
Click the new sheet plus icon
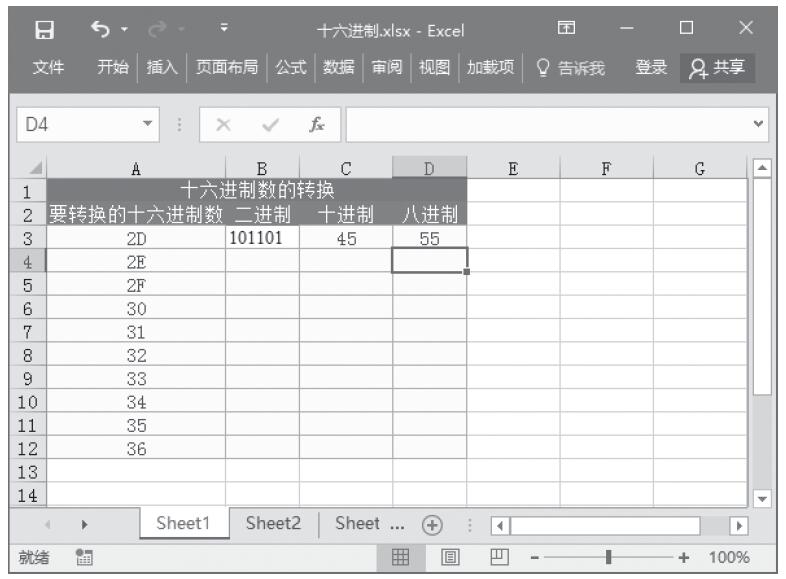tap(432, 524)
